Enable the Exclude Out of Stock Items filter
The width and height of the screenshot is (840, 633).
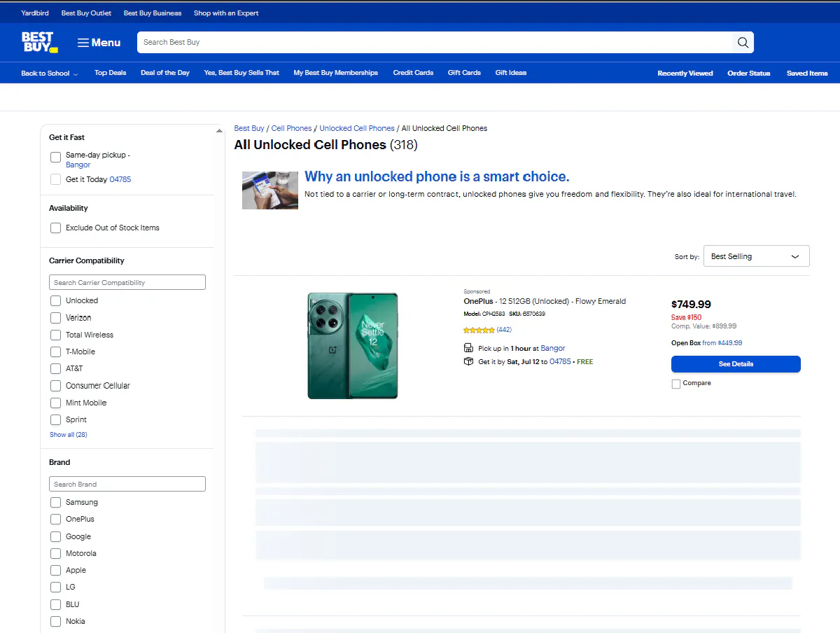pos(55,228)
